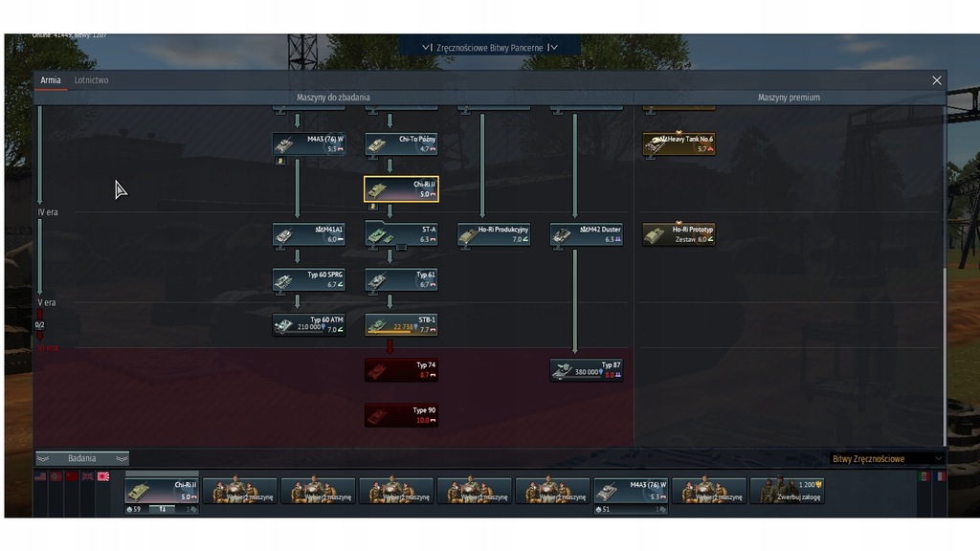
Task: Select the locked Type 90 tank
Action: click(x=401, y=415)
